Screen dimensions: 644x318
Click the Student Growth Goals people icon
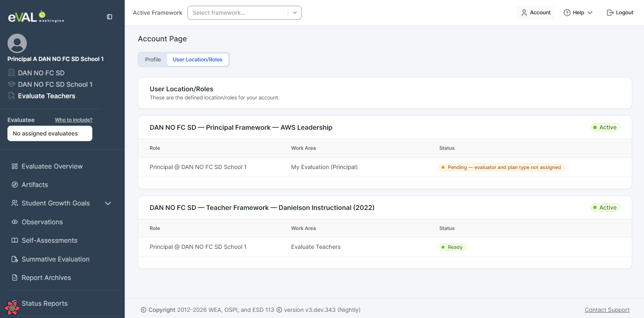[15, 203]
